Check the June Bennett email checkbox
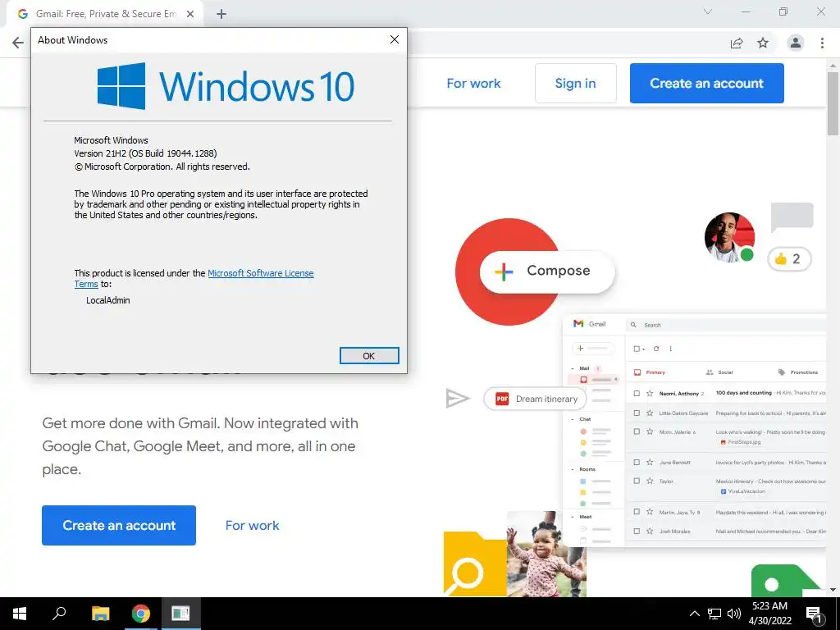Screen dimensions: 840x630 coord(637,462)
